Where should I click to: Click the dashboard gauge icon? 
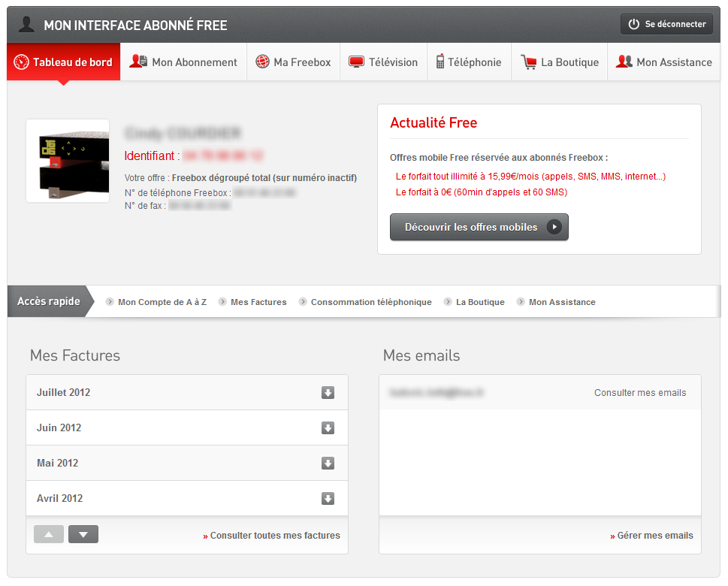tap(21, 62)
